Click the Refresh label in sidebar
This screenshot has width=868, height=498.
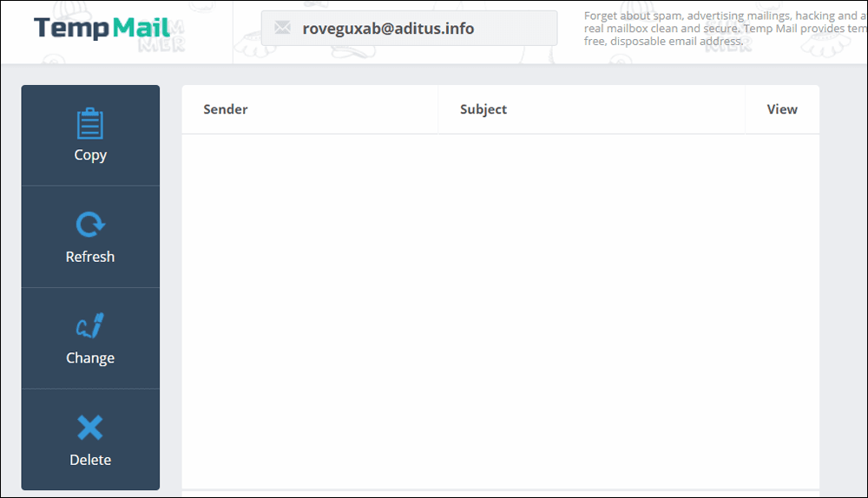click(90, 257)
